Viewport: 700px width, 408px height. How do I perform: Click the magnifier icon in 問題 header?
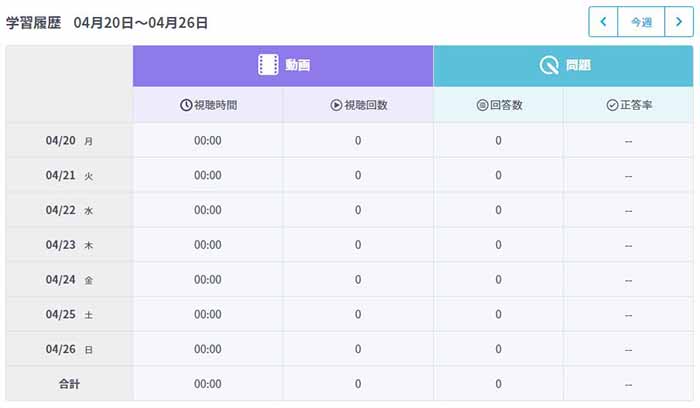pyautogui.click(x=549, y=65)
